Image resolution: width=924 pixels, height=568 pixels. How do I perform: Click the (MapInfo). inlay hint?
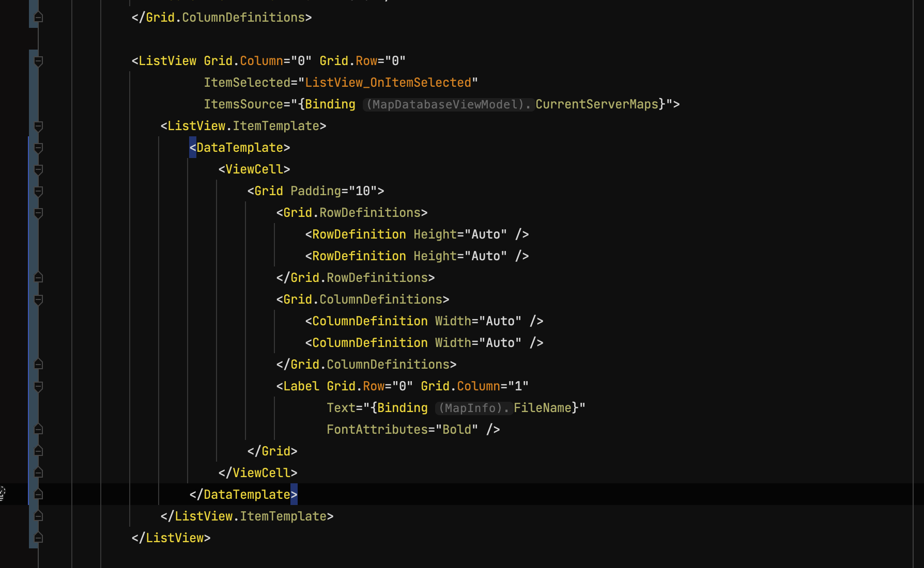tap(474, 408)
